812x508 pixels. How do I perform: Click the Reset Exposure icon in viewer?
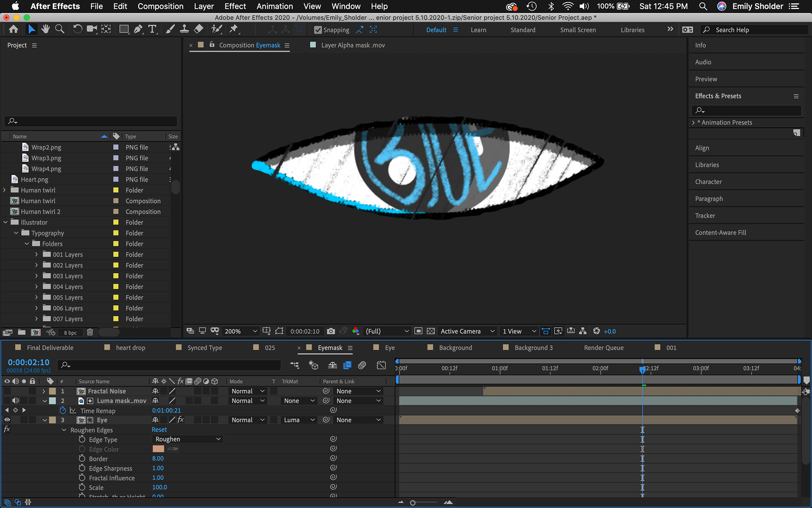tap(596, 331)
